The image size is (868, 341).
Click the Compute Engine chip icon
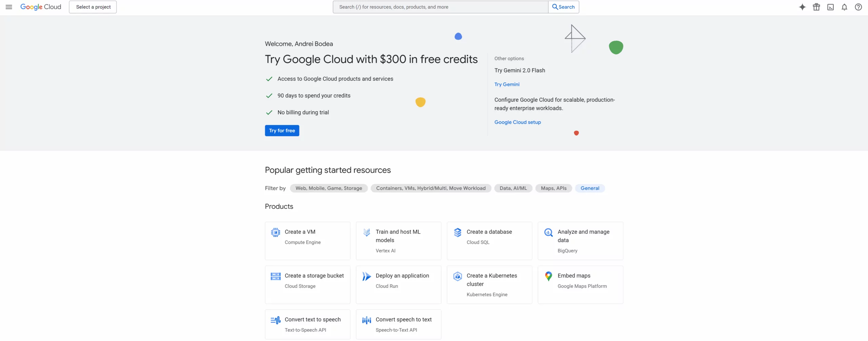coord(276,232)
